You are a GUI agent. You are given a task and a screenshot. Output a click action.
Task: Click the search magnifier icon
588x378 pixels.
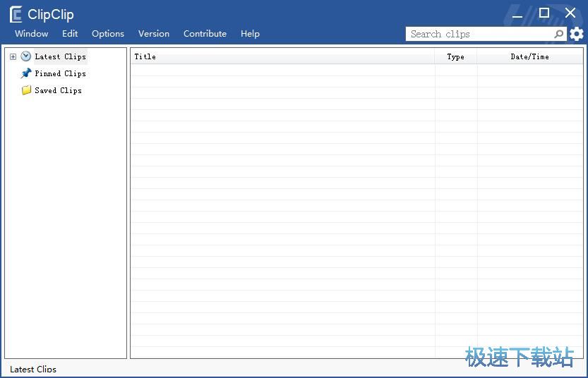pos(559,34)
